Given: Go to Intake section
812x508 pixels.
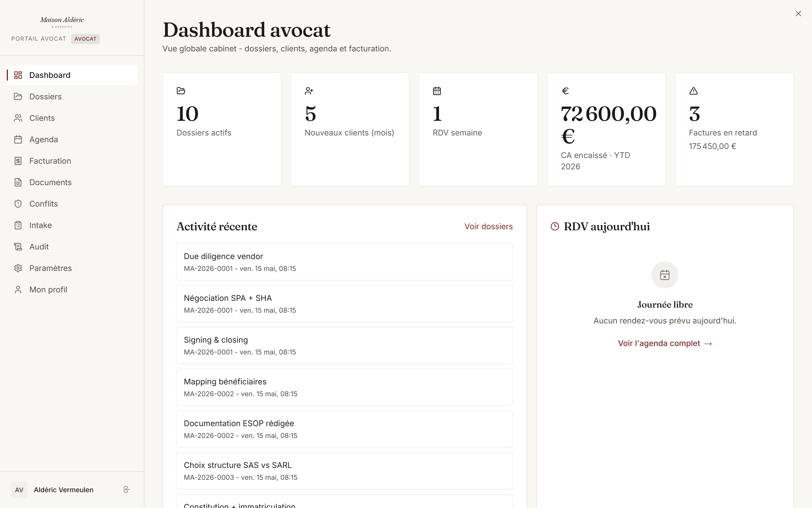Looking at the screenshot, I should [x=72, y=225].
